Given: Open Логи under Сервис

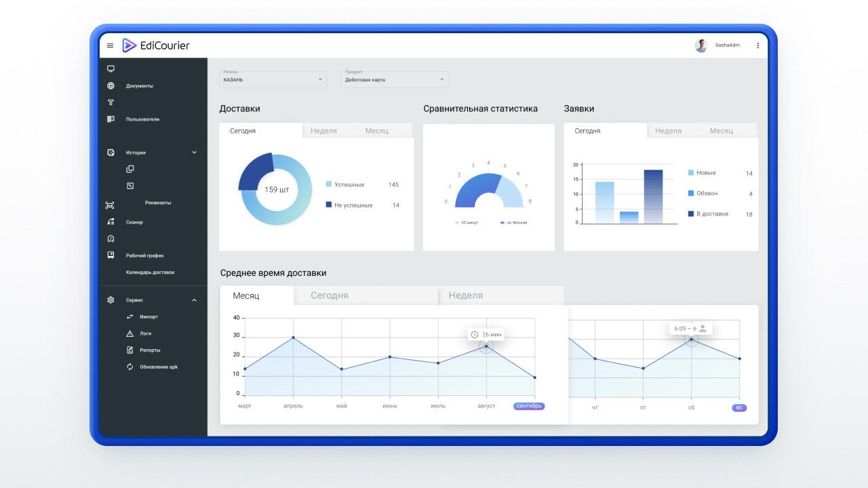Looking at the screenshot, I should (x=146, y=333).
